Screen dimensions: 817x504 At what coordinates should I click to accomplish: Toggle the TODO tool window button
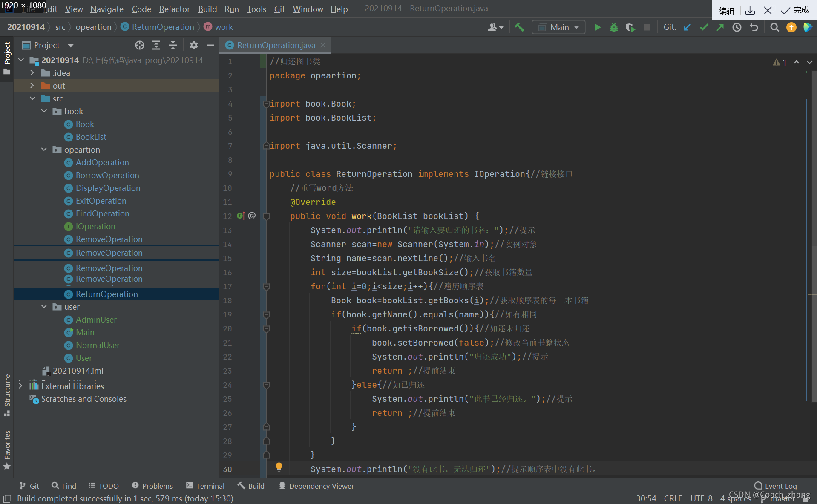point(104,486)
